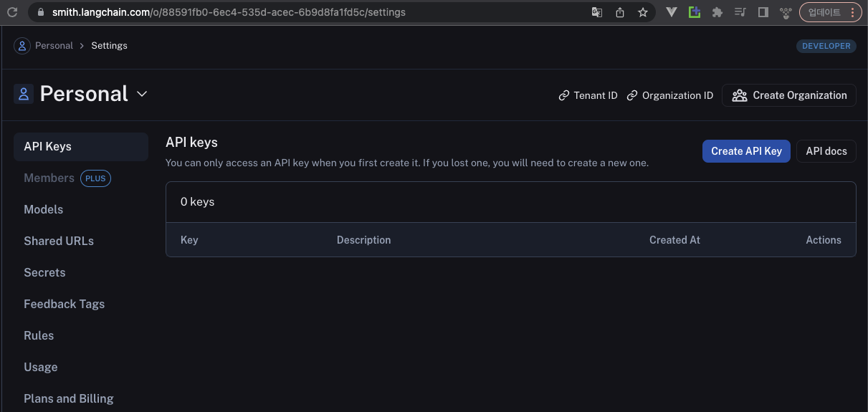
Task: Click the lock icon in the address bar
Action: click(41, 12)
